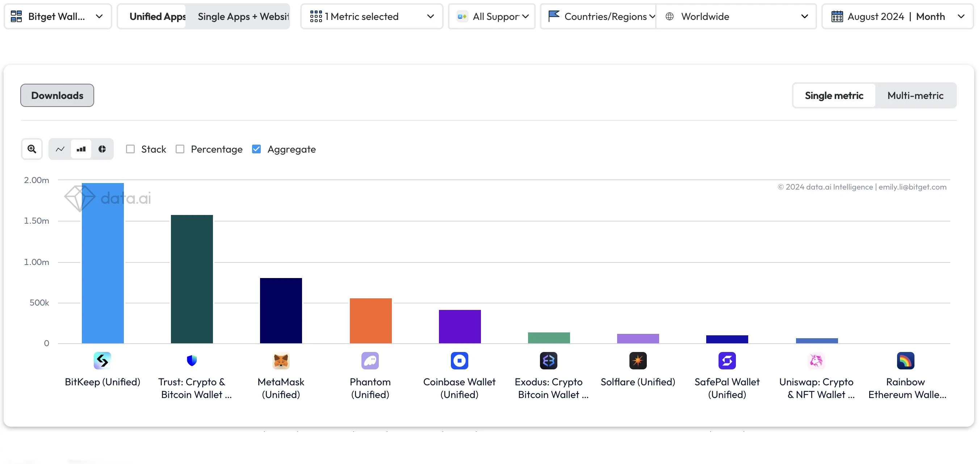Click the Trust Wallet app icon
This screenshot has width=980, height=464.
coord(192,360)
